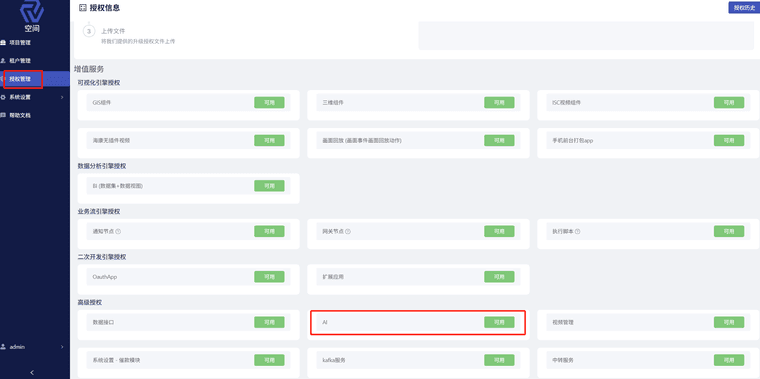
Task: Click 可用 button for 手机前台打包app
Action: [x=728, y=140]
